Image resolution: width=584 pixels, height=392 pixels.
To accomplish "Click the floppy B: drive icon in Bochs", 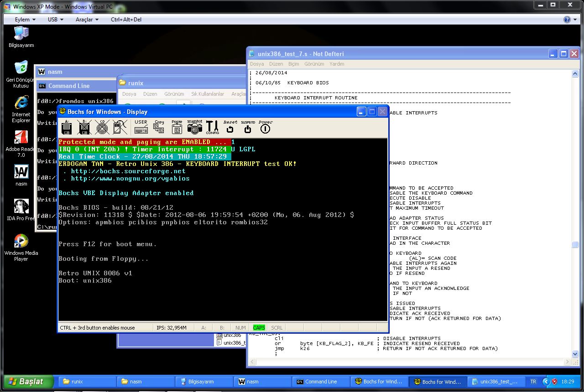I will click(85, 127).
